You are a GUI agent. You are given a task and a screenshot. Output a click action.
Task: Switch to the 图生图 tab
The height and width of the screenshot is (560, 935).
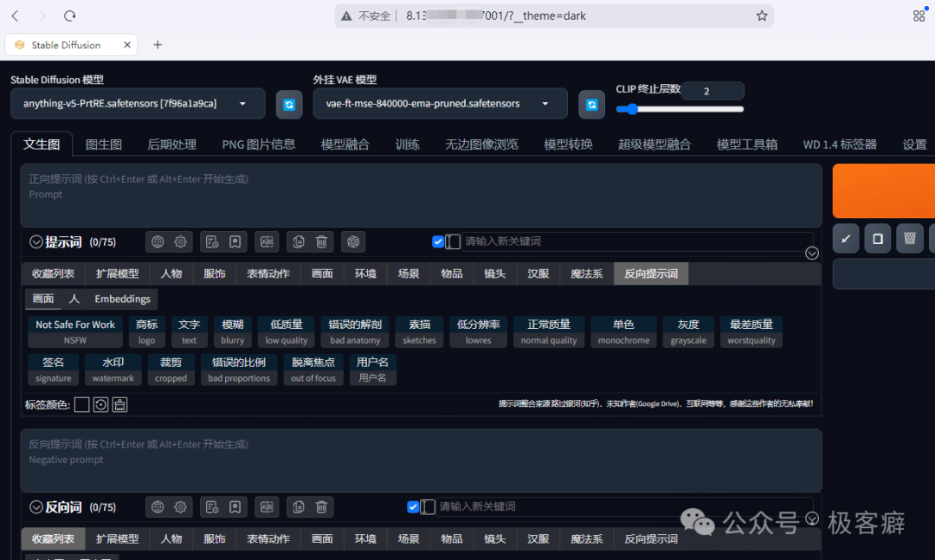[x=104, y=145]
